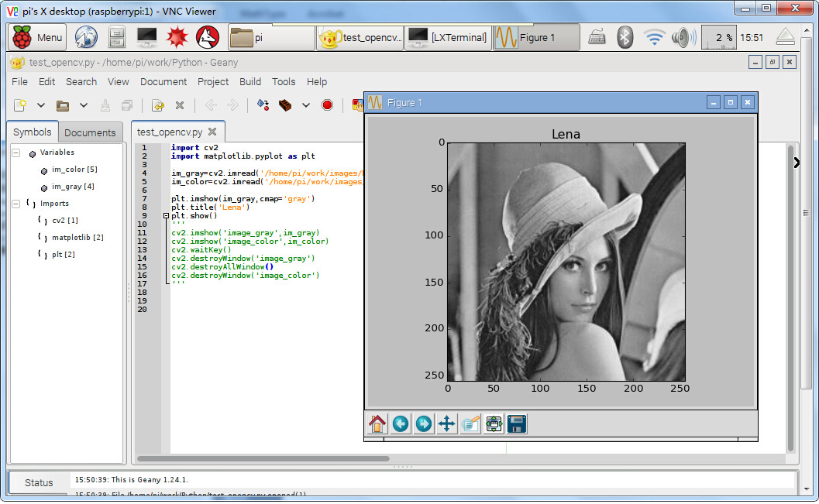Save the figure with the floppy disk icon
Image resolution: width=819 pixels, height=504 pixels.
click(x=517, y=423)
